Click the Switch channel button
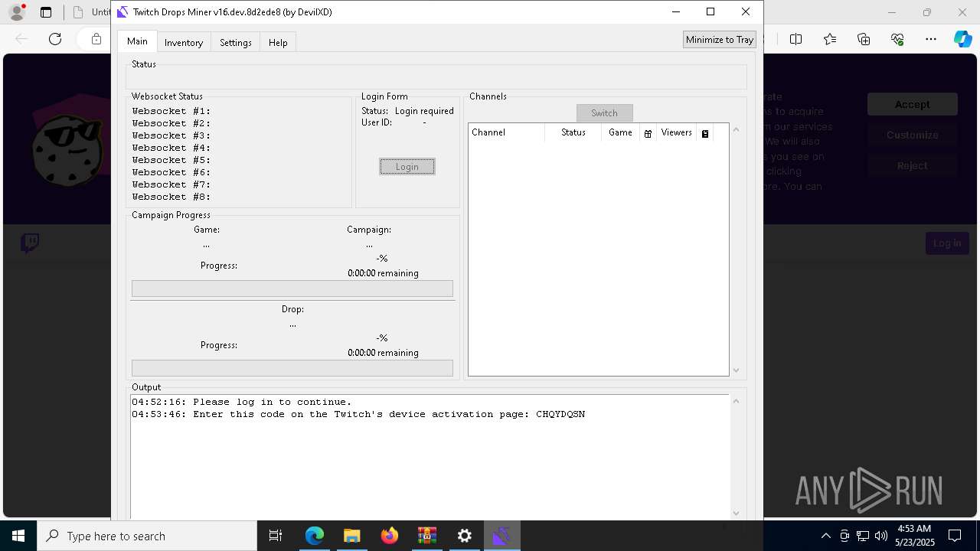This screenshot has width=980, height=551. coord(604,113)
